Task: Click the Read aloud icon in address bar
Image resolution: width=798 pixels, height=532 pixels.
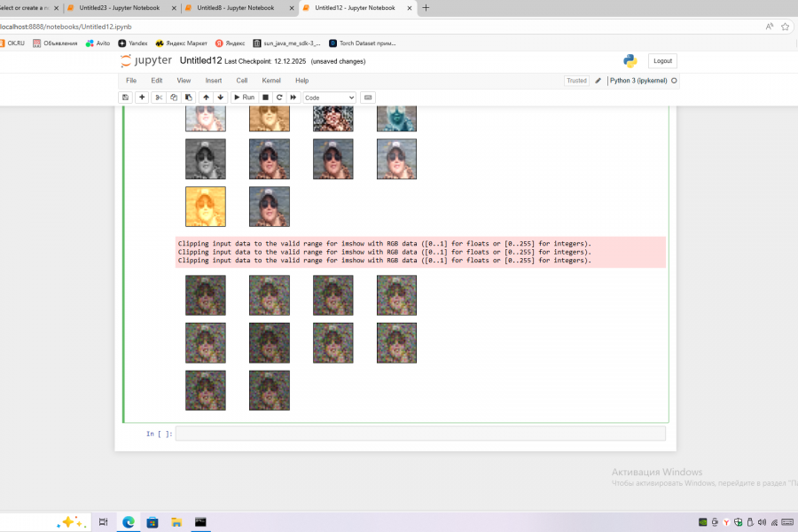Action: click(x=769, y=27)
